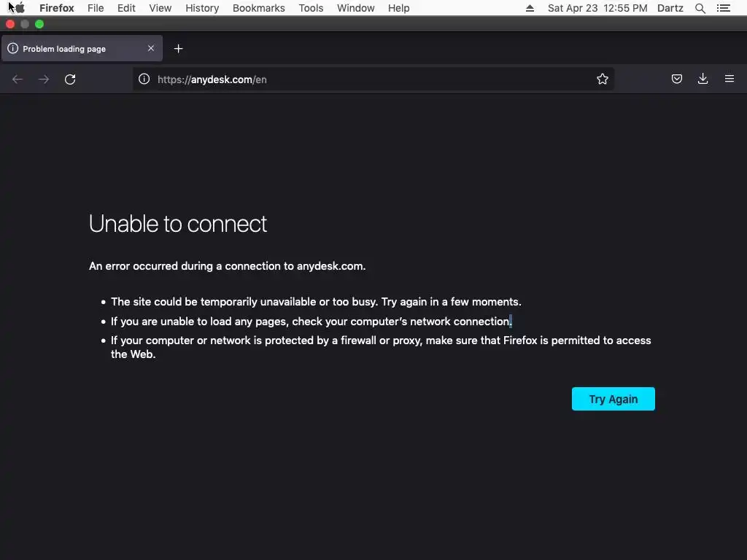The image size is (747, 560).
Task: Click the Sat Apr 23 12:55 PM clock
Action: 597,8
